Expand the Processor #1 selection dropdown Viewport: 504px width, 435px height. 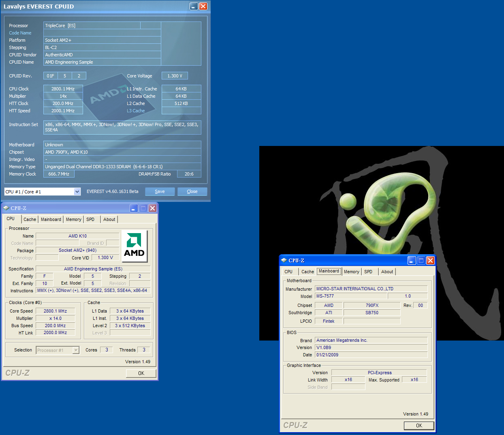[x=76, y=350]
